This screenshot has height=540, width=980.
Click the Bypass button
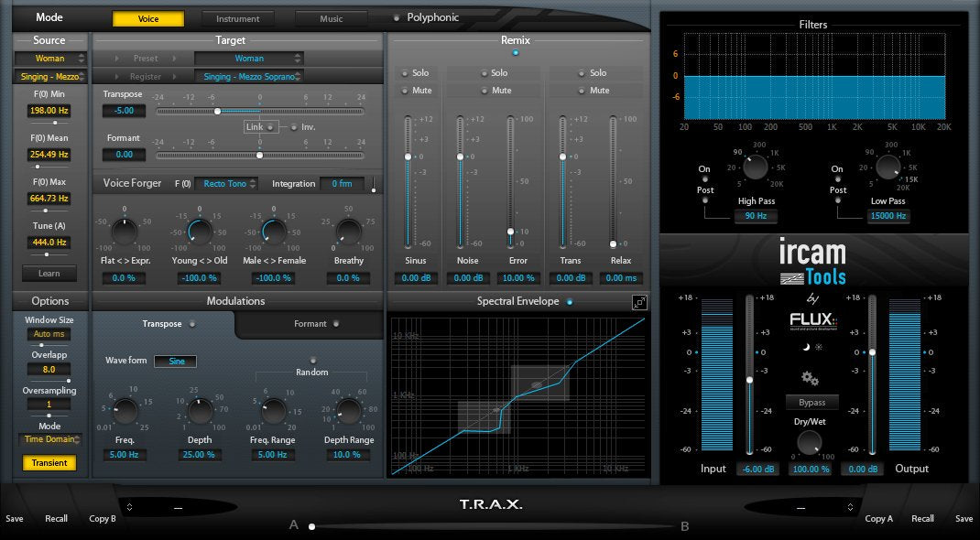[811, 402]
